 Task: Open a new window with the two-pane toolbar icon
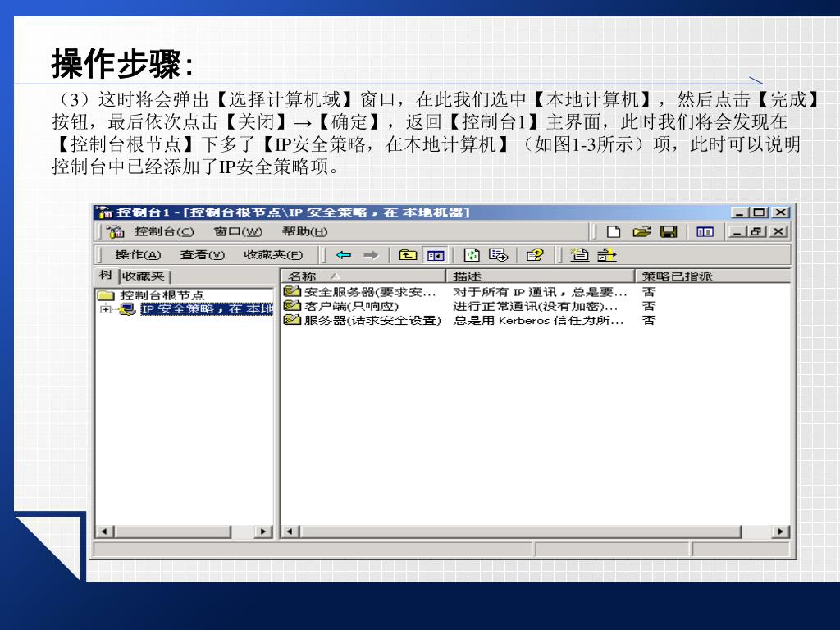click(705, 232)
